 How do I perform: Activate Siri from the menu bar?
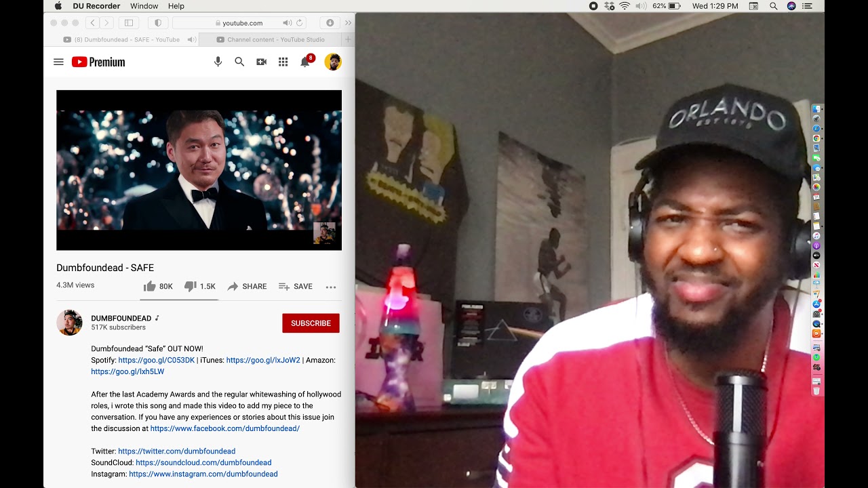(791, 6)
